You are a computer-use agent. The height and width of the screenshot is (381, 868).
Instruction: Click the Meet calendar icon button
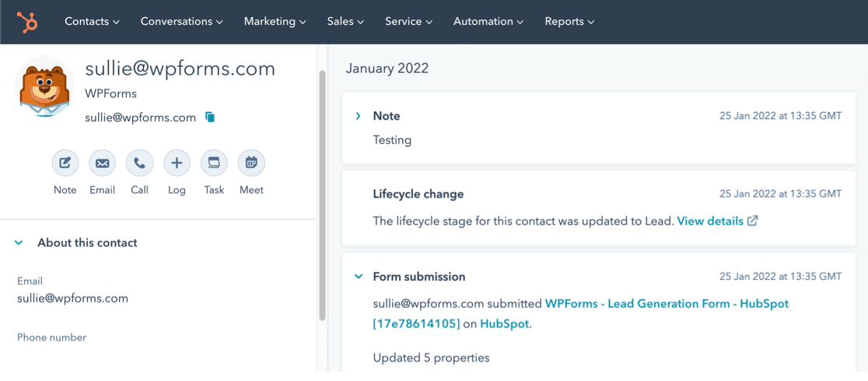pyautogui.click(x=251, y=163)
